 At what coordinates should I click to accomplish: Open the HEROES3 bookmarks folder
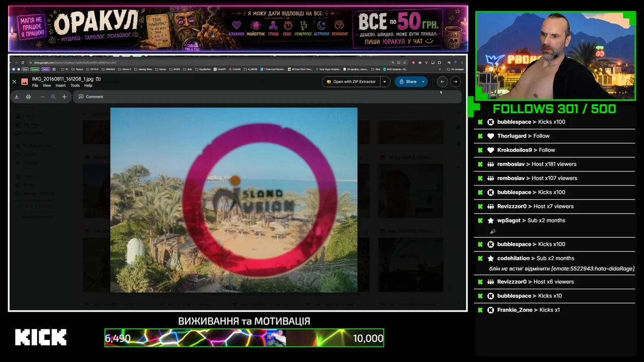pos(109,69)
